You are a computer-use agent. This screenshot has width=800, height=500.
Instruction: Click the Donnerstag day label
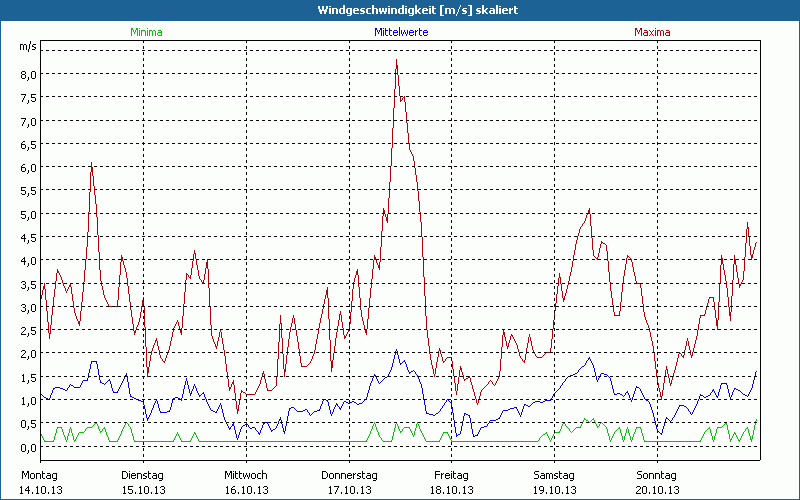(x=348, y=475)
